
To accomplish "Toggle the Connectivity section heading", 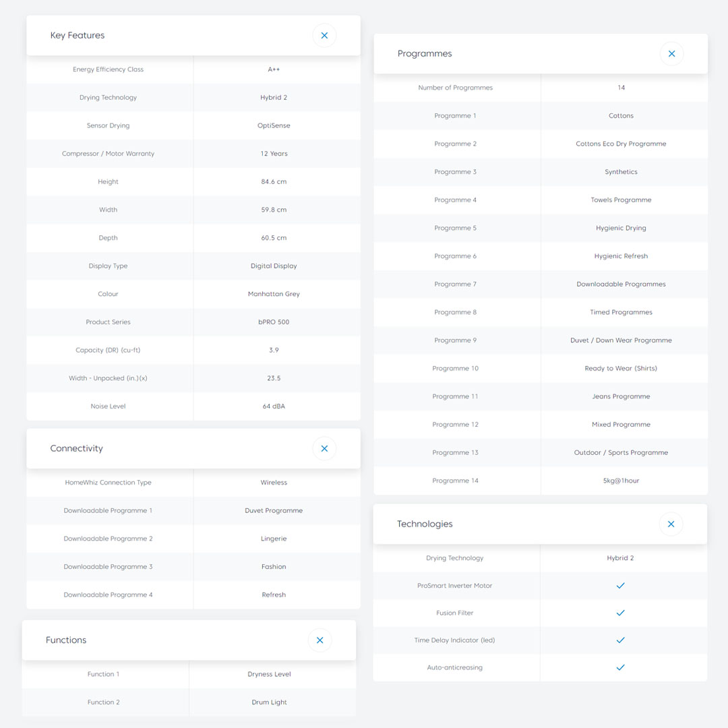I will [77, 449].
